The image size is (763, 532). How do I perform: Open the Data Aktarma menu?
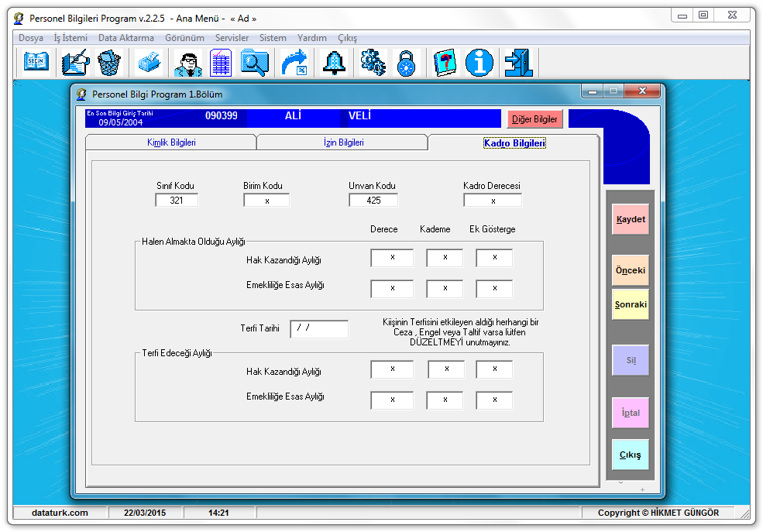click(126, 38)
